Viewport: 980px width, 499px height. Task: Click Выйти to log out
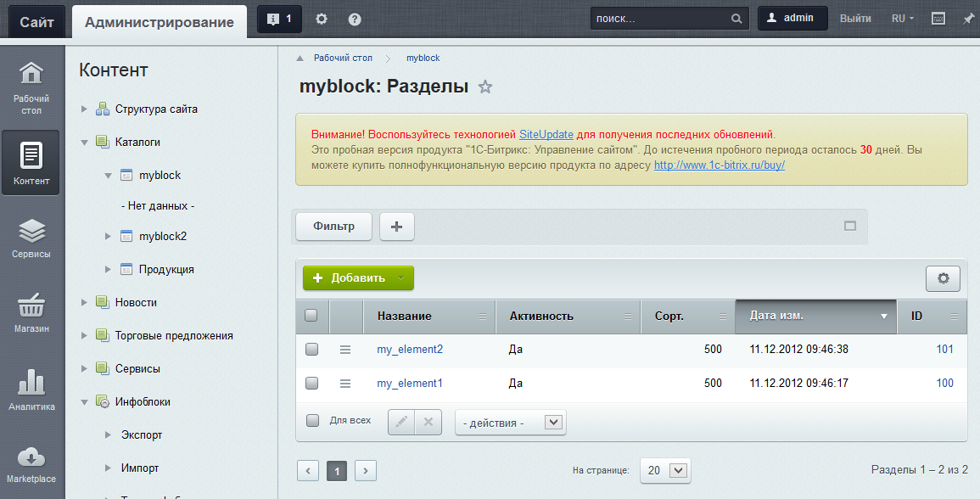(855, 19)
